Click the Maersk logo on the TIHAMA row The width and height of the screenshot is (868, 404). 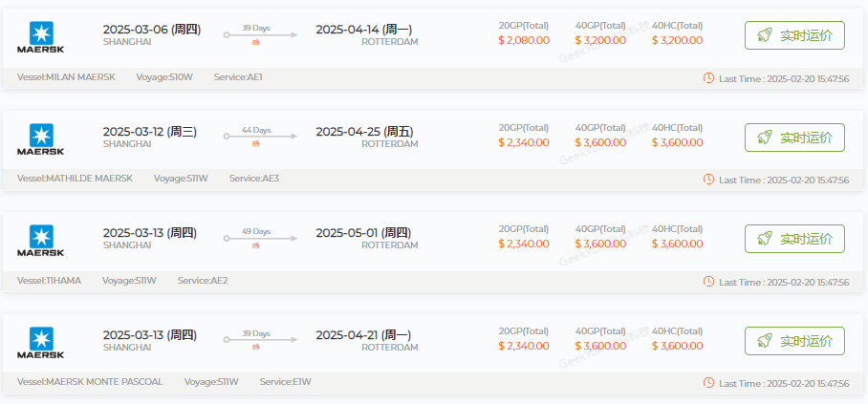pyautogui.click(x=41, y=240)
